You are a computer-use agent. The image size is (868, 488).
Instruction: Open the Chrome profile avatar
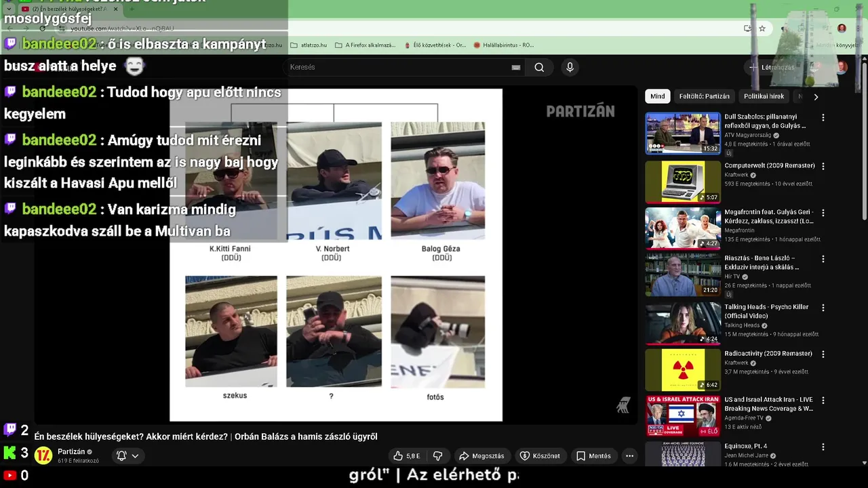842,28
